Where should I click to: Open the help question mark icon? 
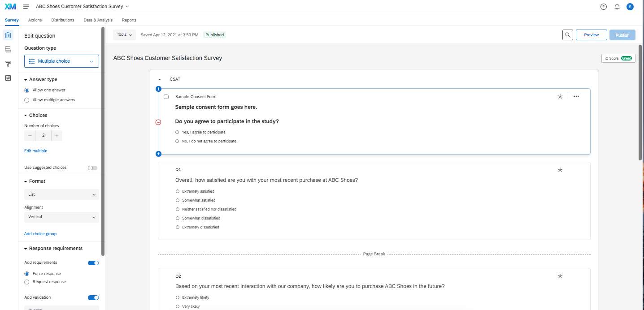604,7
